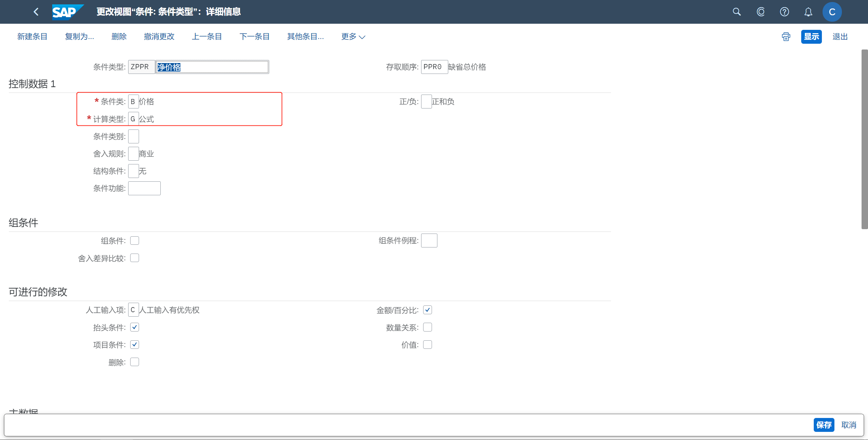Enable the 组条件 checkbox
868x440 pixels.
(135, 241)
